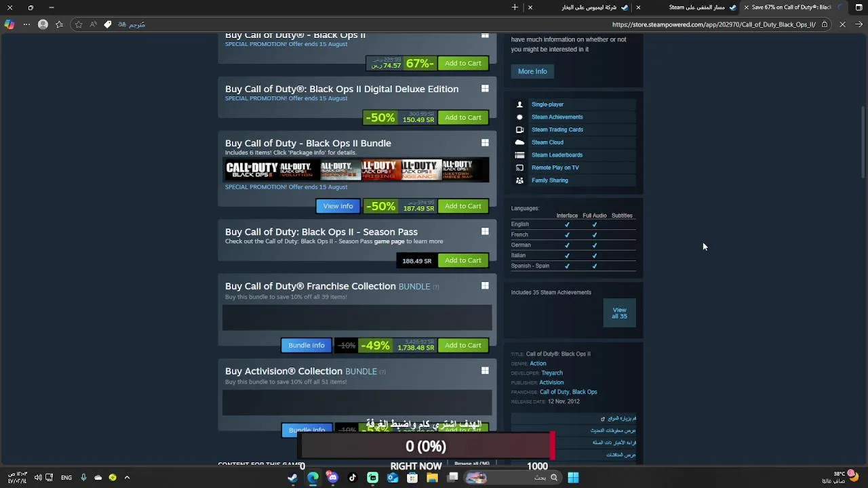
Task: Open the Windows Start menu
Action: pyautogui.click(x=573, y=477)
